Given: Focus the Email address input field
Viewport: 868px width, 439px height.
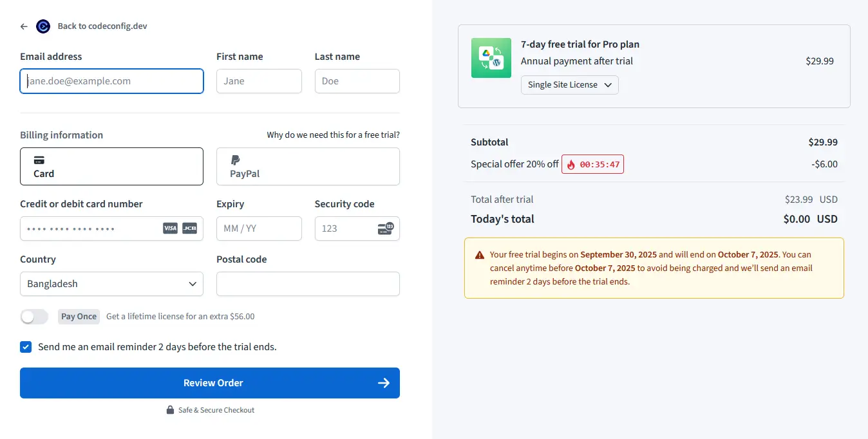Looking at the screenshot, I should 111,82.
